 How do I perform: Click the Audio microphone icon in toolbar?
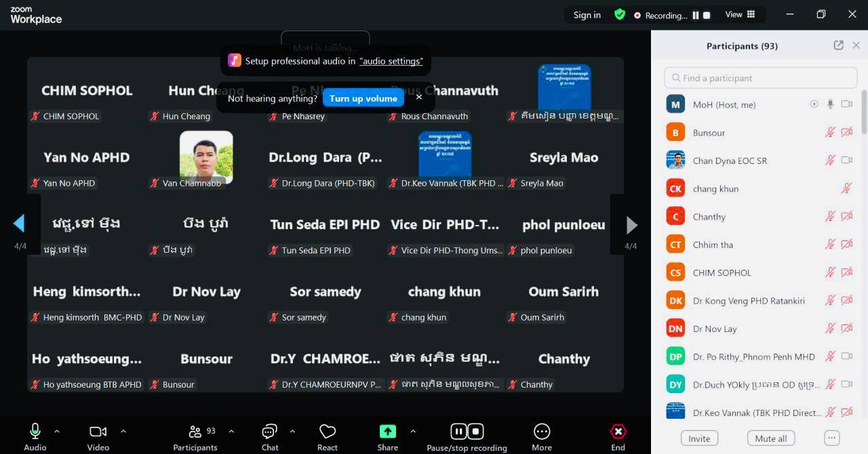(x=35, y=432)
